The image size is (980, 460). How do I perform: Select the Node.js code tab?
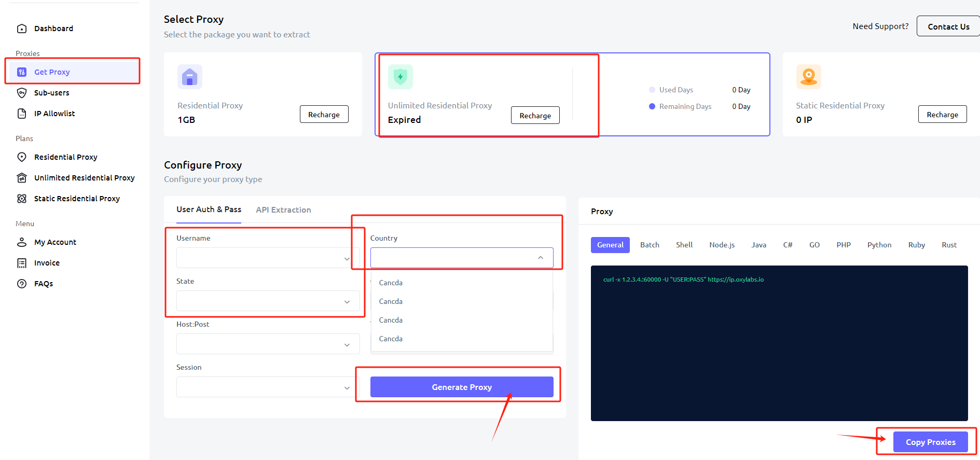click(722, 245)
